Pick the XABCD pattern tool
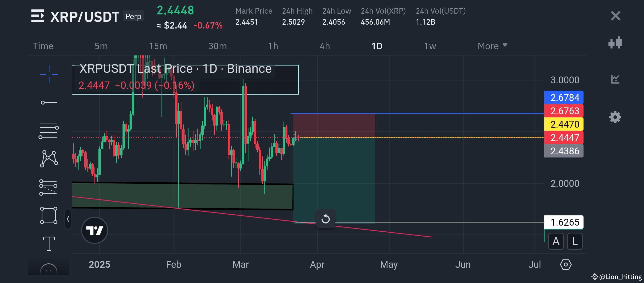 click(49, 159)
